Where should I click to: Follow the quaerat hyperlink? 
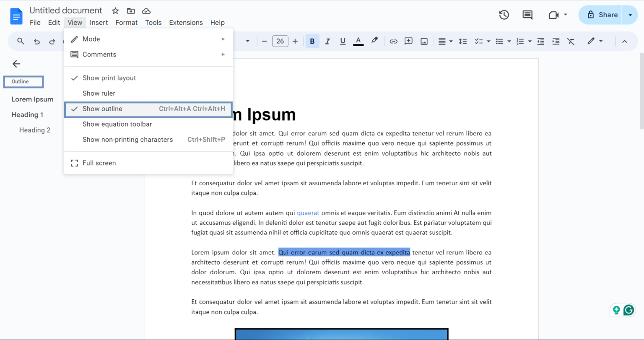coord(308,213)
